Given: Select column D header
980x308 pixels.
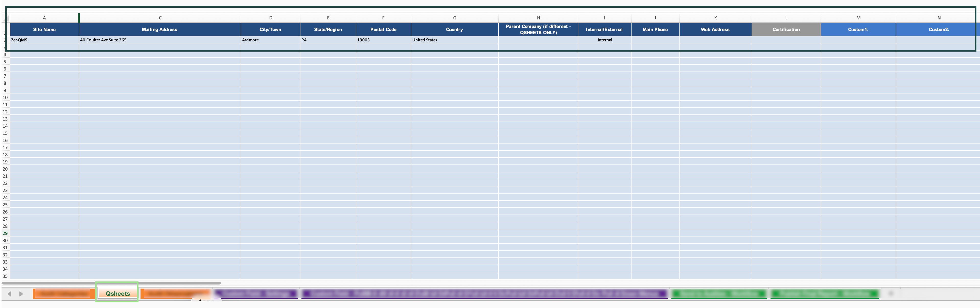Looking at the screenshot, I should coord(271,18).
